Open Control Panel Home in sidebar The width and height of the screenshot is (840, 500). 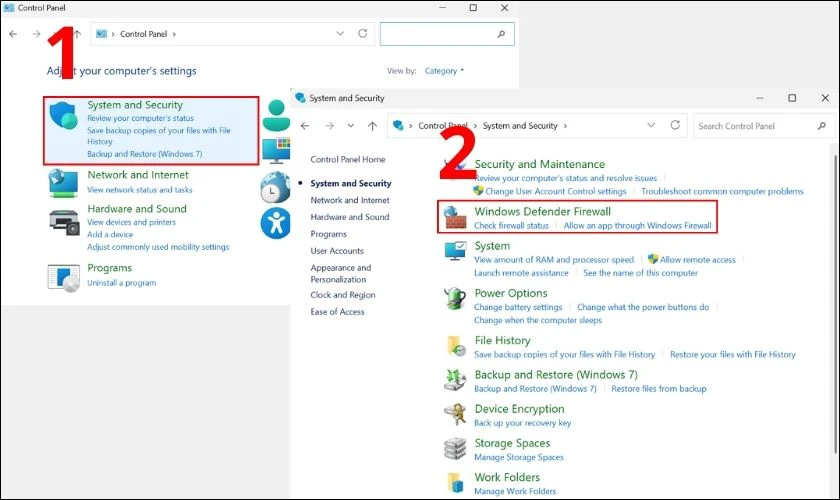pyautogui.click(x=348, y=159)
